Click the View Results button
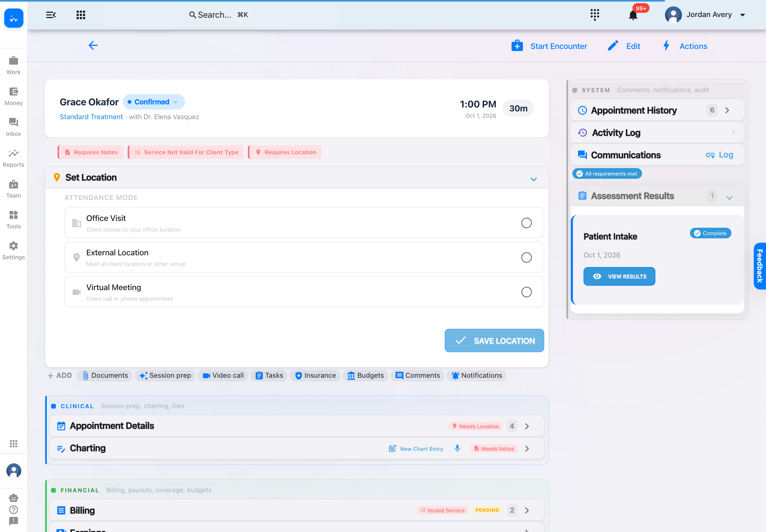Image resolution: width=766 pixels, height=532 pixels. 619,276
